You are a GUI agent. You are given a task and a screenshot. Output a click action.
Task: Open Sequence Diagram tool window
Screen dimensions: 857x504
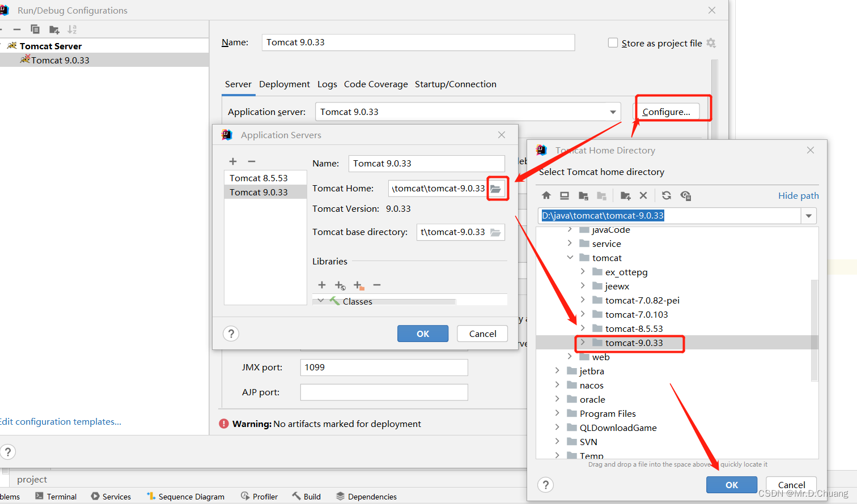pyautogui.click(x=186, y=497)
